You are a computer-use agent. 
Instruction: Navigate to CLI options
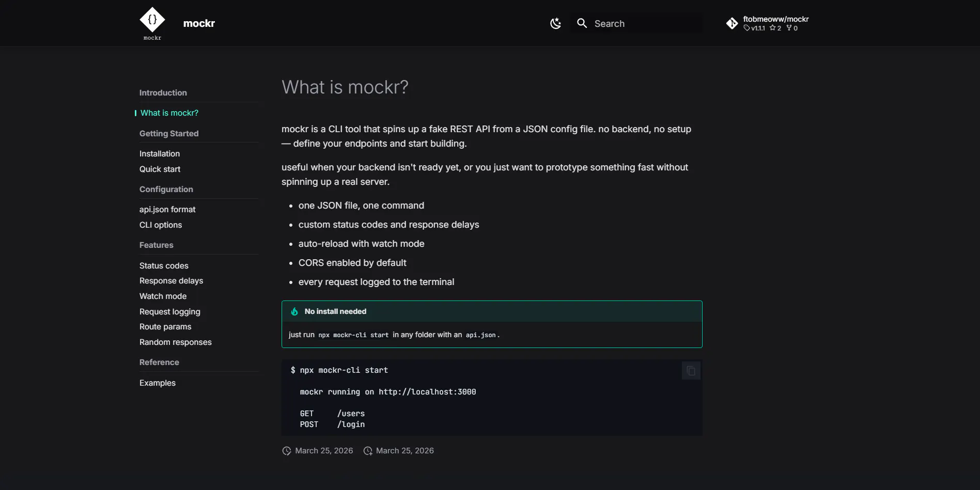pos(161,225)
